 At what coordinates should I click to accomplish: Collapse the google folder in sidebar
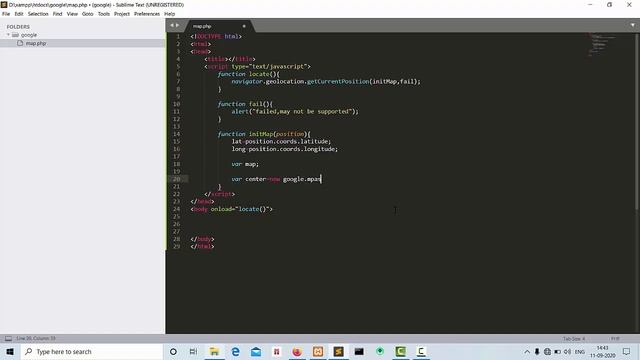point(8,35)
